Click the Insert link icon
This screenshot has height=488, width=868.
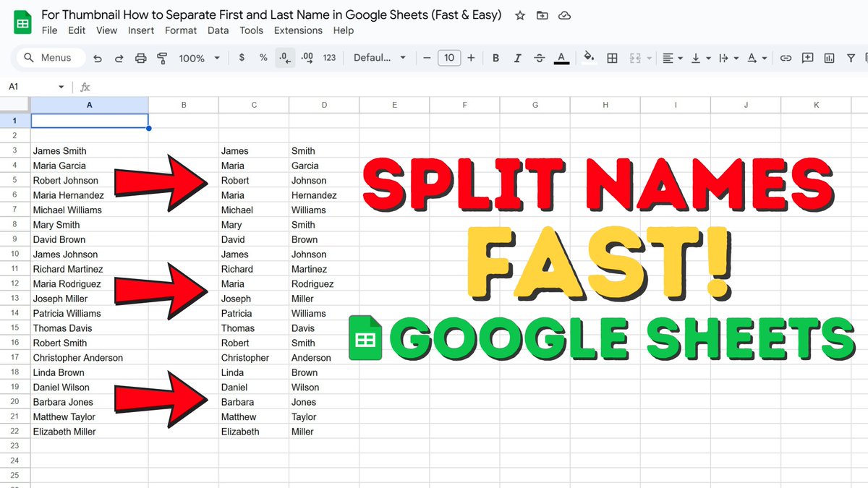coord(786,58)
